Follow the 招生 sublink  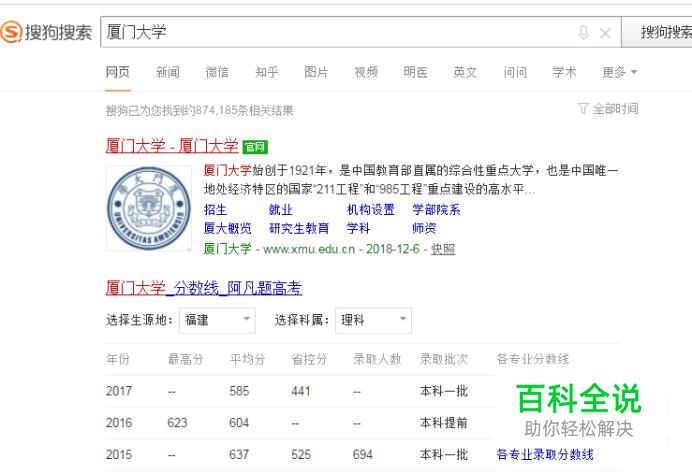pos(215,210)
